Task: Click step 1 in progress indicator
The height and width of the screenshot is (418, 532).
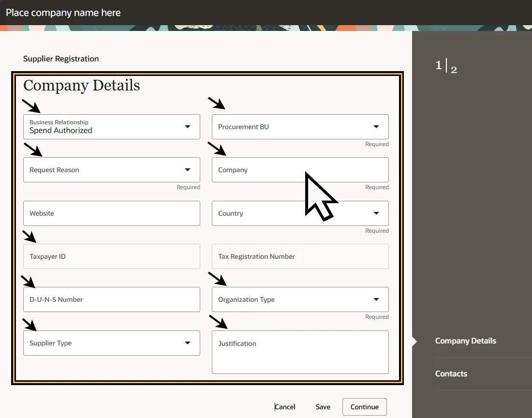Action: point(438,65)
